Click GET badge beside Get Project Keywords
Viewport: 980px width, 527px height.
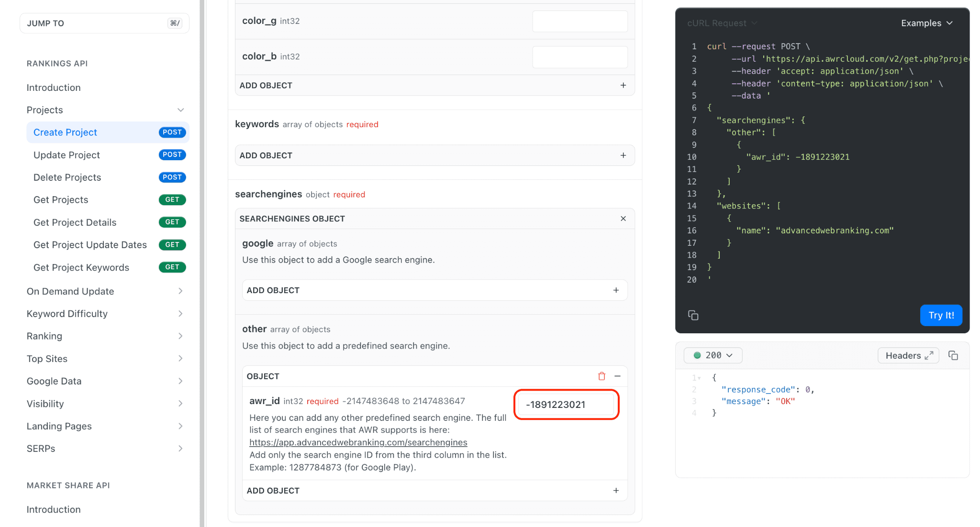tap(172, 267)
